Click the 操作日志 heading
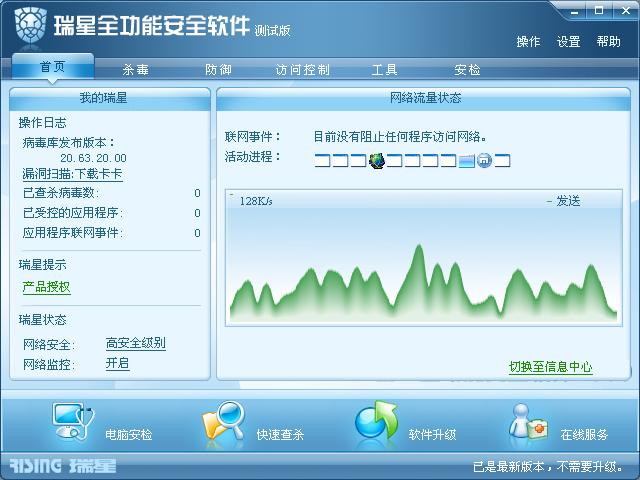 point(42,122)
